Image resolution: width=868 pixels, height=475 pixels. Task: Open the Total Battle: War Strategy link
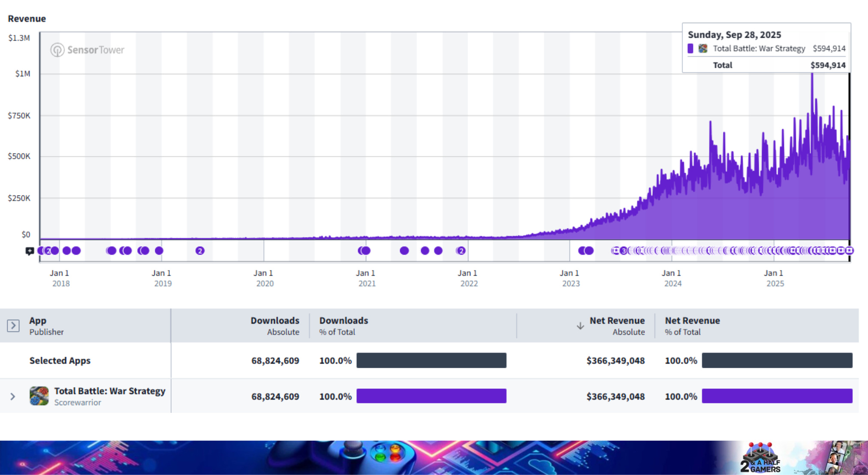tap(109, 391)
